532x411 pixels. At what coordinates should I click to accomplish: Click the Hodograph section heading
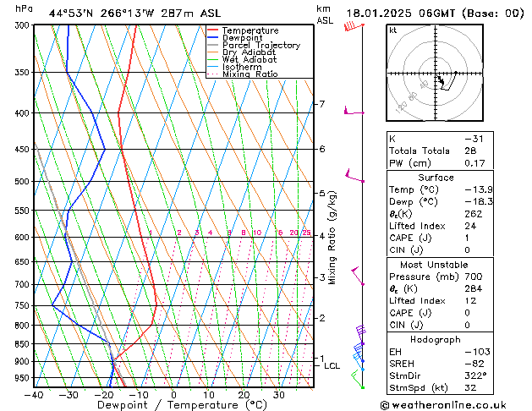click(436, 340)
